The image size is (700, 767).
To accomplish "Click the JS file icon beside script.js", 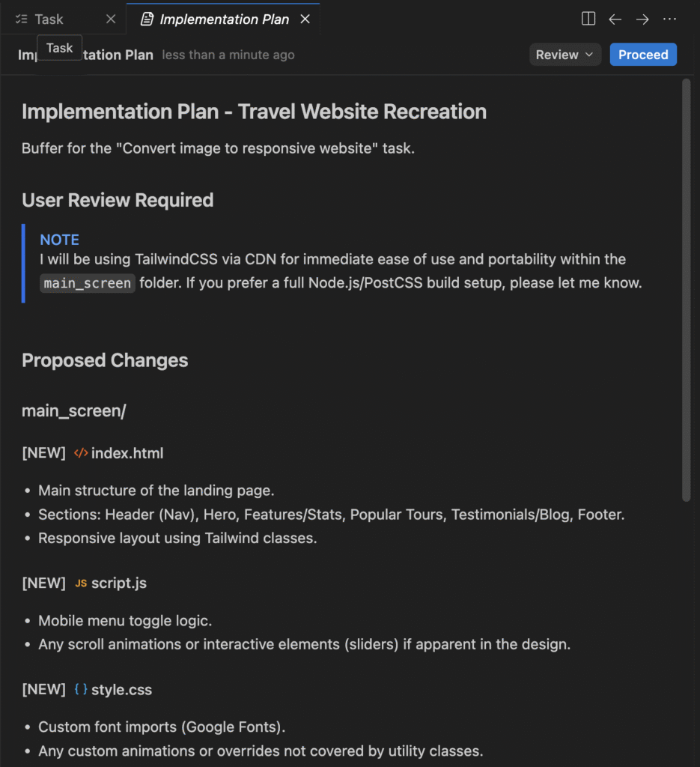I will pos(81,583).
